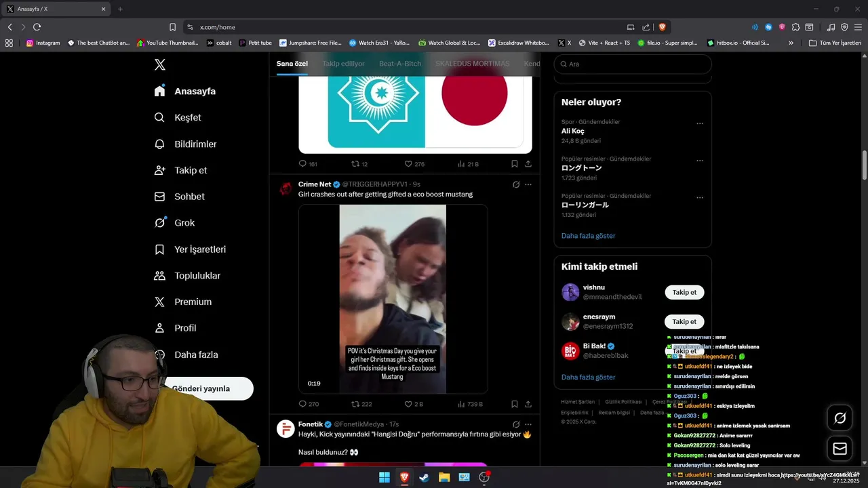The height and width of the screenshot is (488, 868).
Task: Bookmark the Crime Net post
Action: click(x=515, y=404)
